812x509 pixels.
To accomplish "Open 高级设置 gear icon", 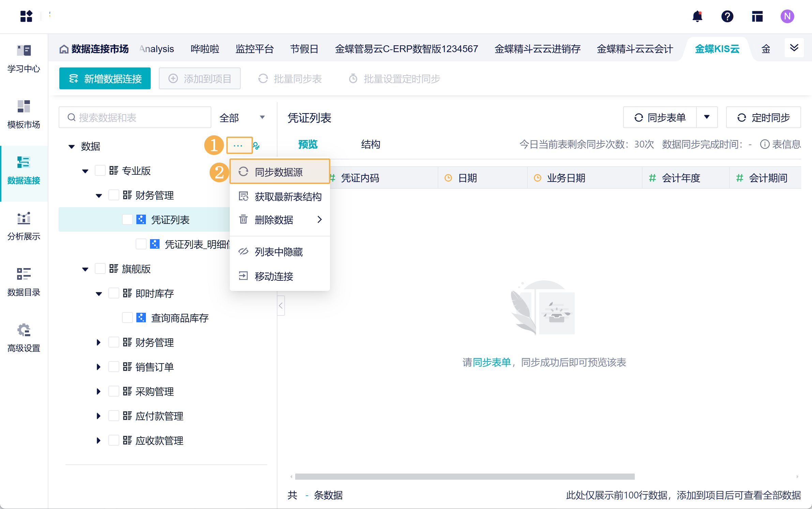I will tap(24, 330).
